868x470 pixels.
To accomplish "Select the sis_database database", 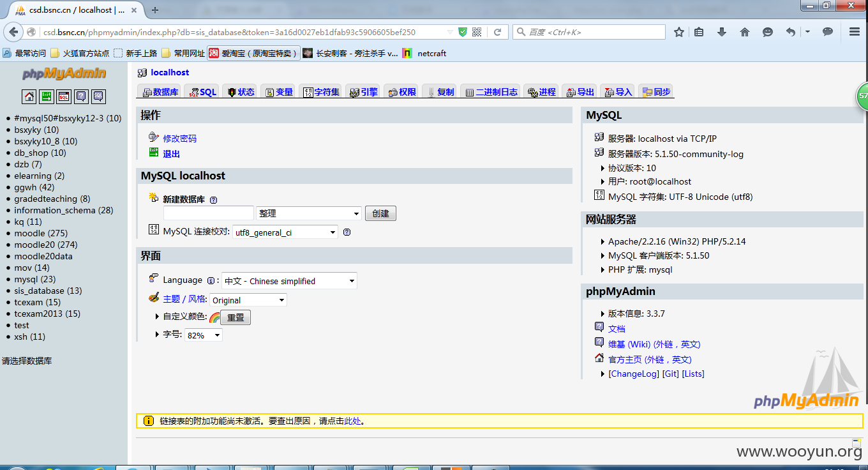I will coord(48,291).
